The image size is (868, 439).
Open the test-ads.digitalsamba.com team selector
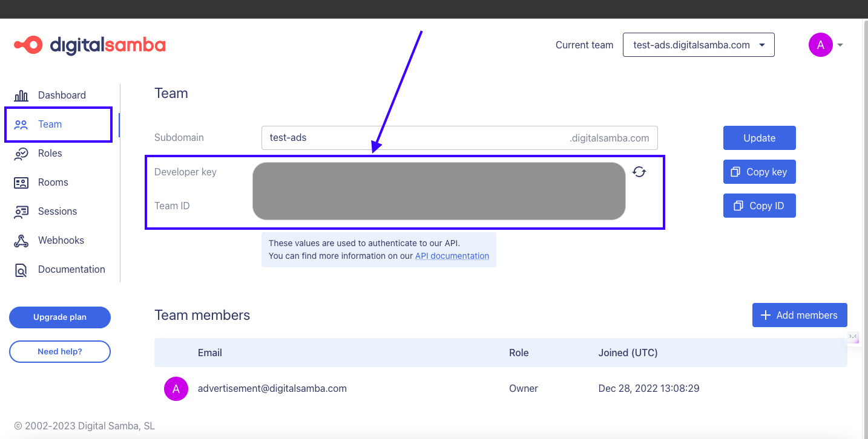click(698, 44)
